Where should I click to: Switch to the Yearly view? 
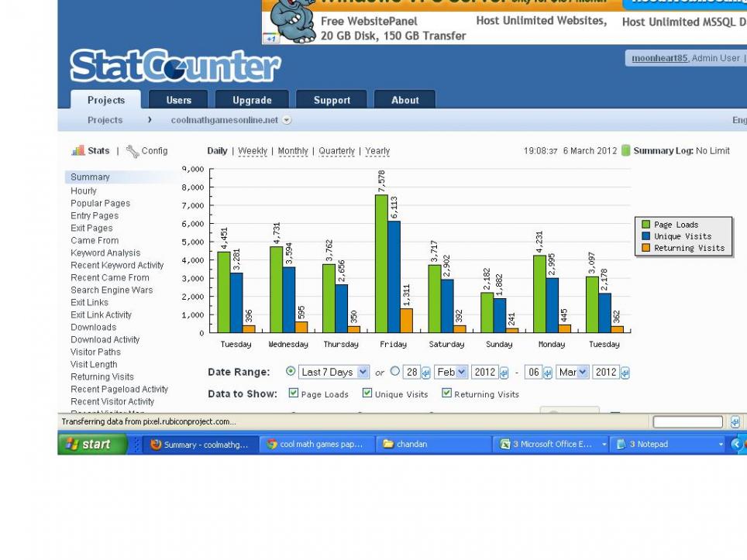coord(377,151)
